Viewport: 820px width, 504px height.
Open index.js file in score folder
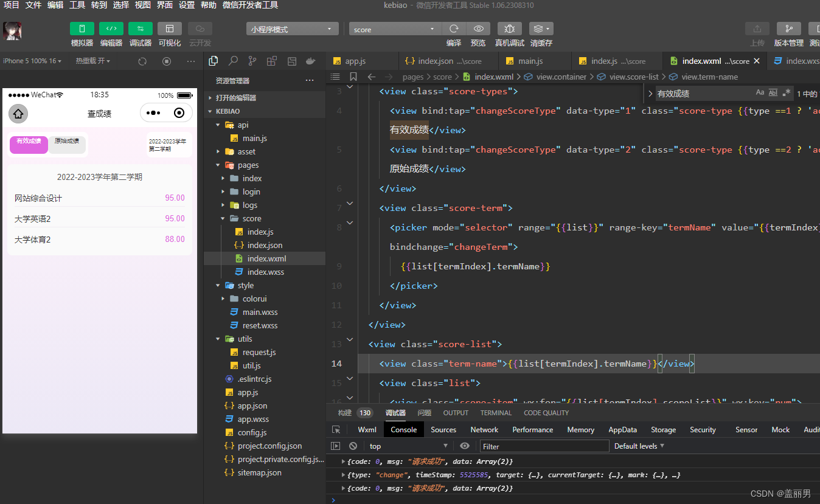click(x=260, y=232)
